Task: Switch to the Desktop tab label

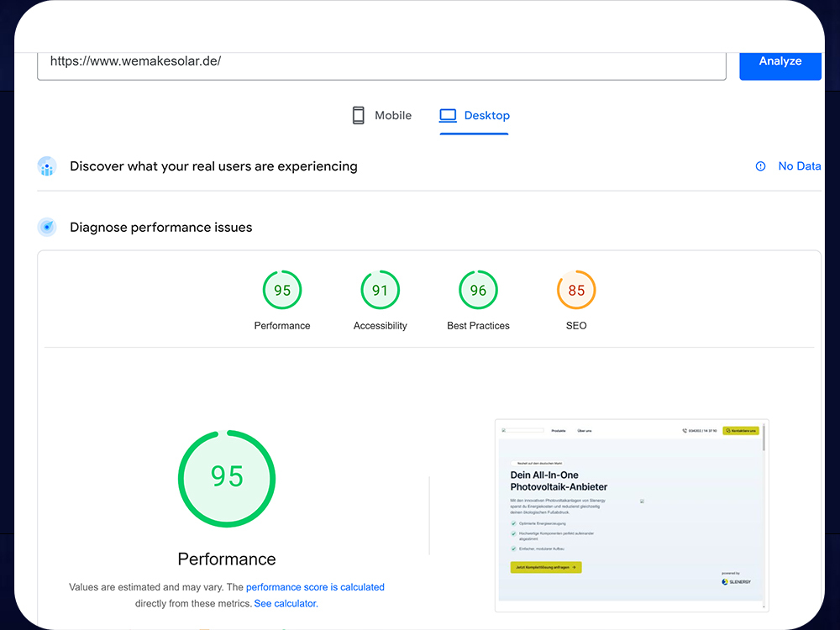Action: click(x=487, y=115)
